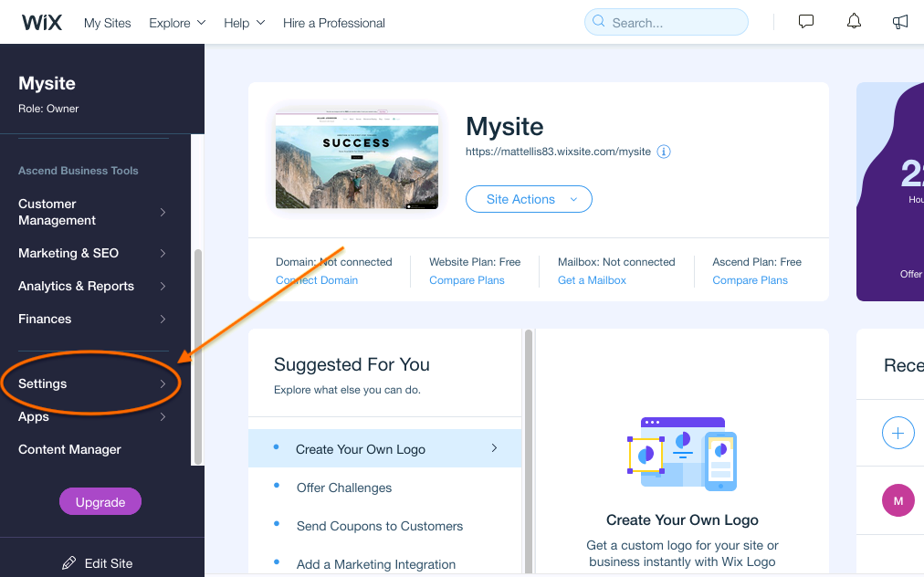
Task: Click the pink M avatar
Action: coord(898,500)
